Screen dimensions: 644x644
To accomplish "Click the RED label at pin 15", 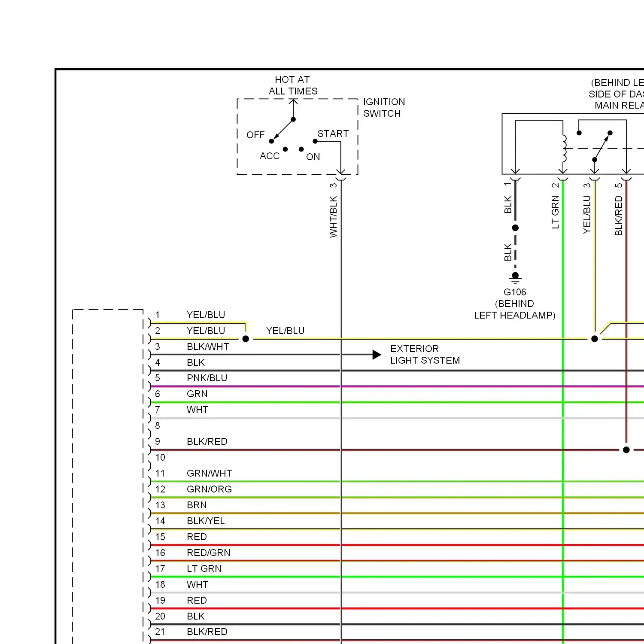I will coord(197,537).
